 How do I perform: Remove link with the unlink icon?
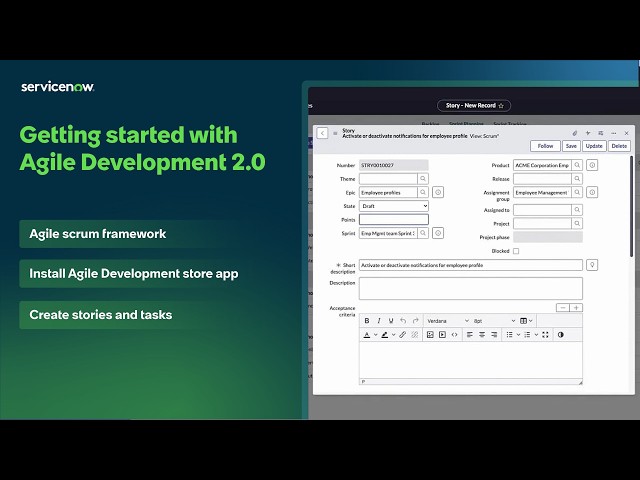pos(415,335)
